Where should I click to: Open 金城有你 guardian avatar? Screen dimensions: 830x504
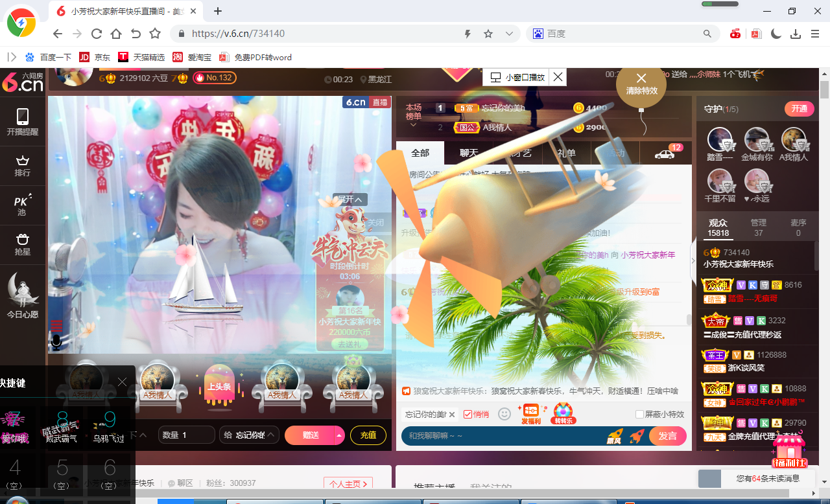click(757, 140)
